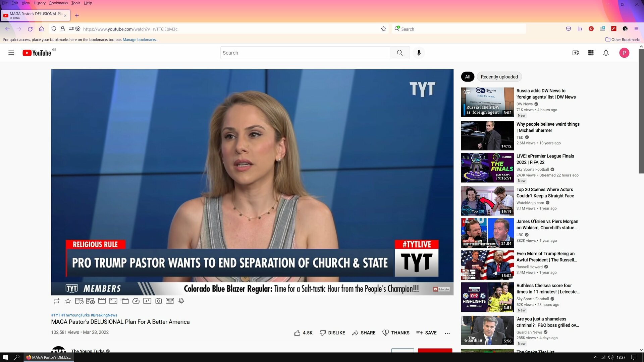
Task: Click the autoplay blocked icon in address bar
Action: pos(78,29)
